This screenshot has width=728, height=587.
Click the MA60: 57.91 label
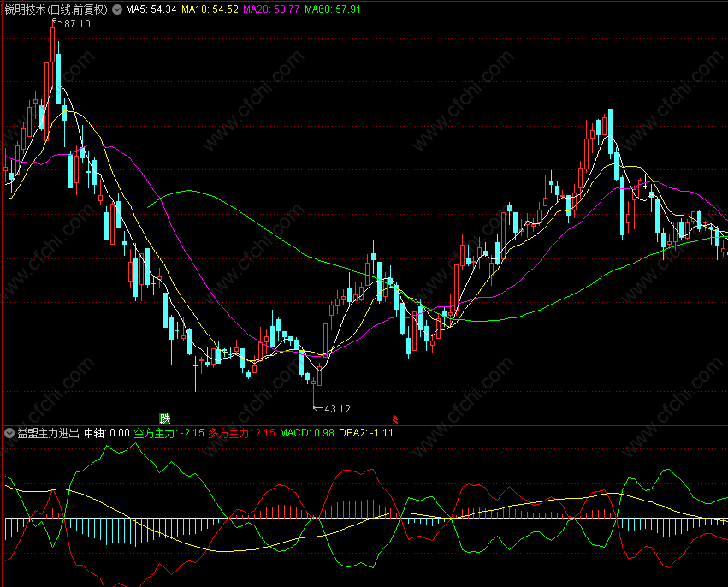(333, 9)
